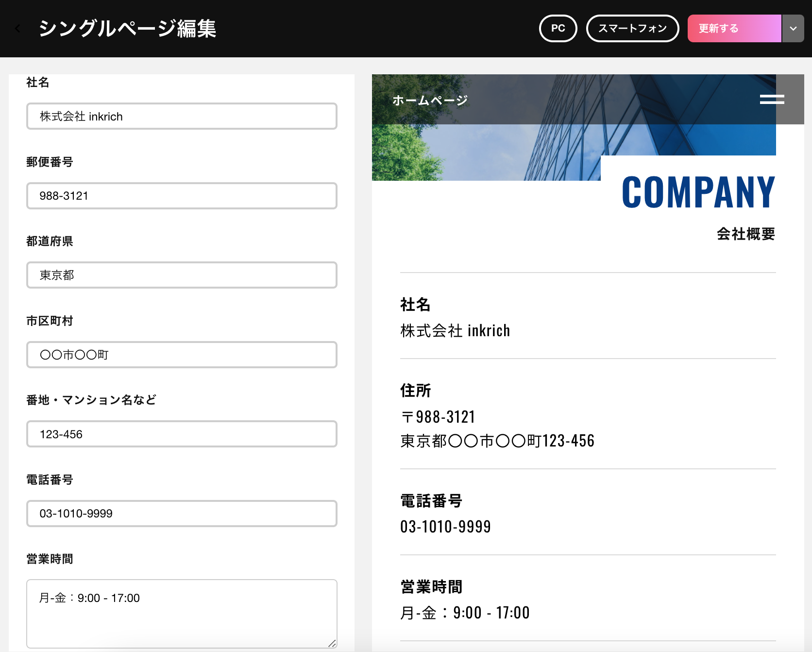Focus the 電話番号 field showing 03-1010-9999
Screen dimensions: 812x652
(x=182, y=514)
